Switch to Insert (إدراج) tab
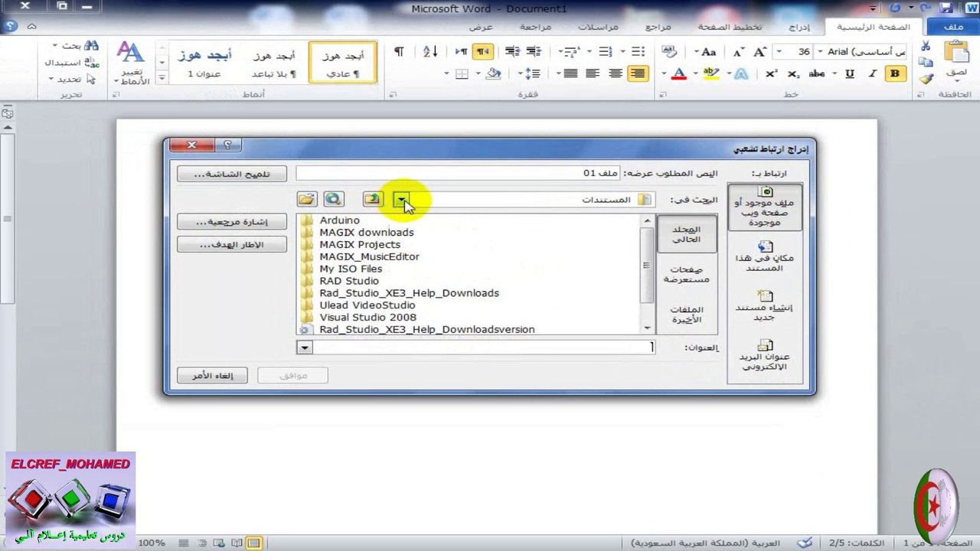 click(799, 27)
